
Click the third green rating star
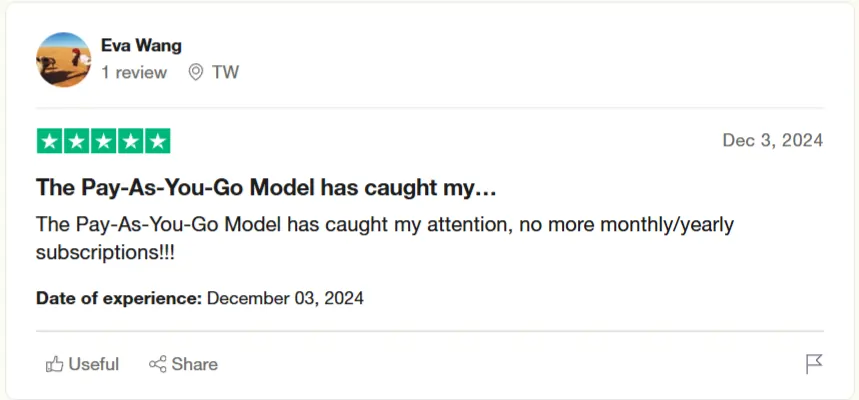104,141
